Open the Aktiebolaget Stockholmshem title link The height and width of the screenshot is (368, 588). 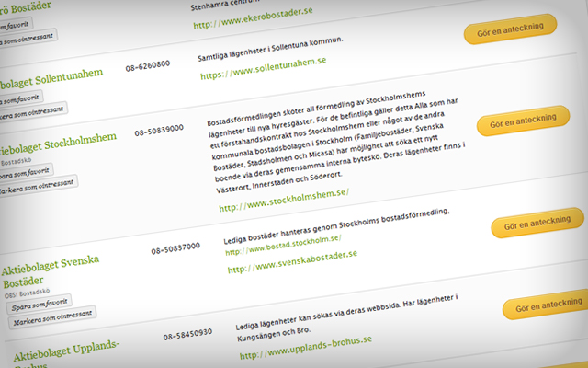pyautogui.click(x=58, y=144)
